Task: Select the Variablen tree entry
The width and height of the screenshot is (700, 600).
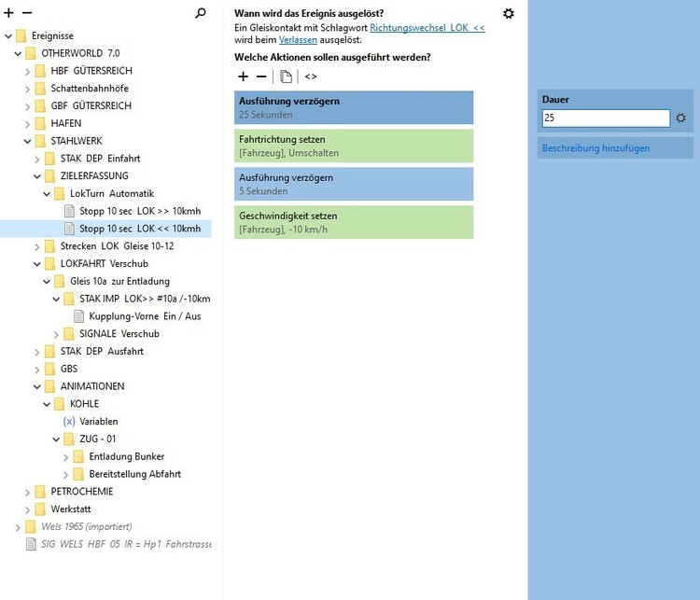Action: pos(99,422)
